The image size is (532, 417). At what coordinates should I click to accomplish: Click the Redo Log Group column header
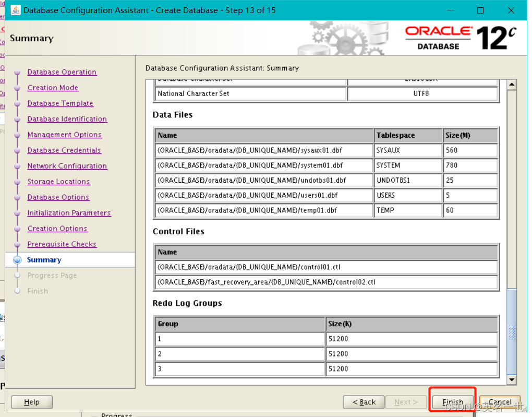click(x=240, y=324)
